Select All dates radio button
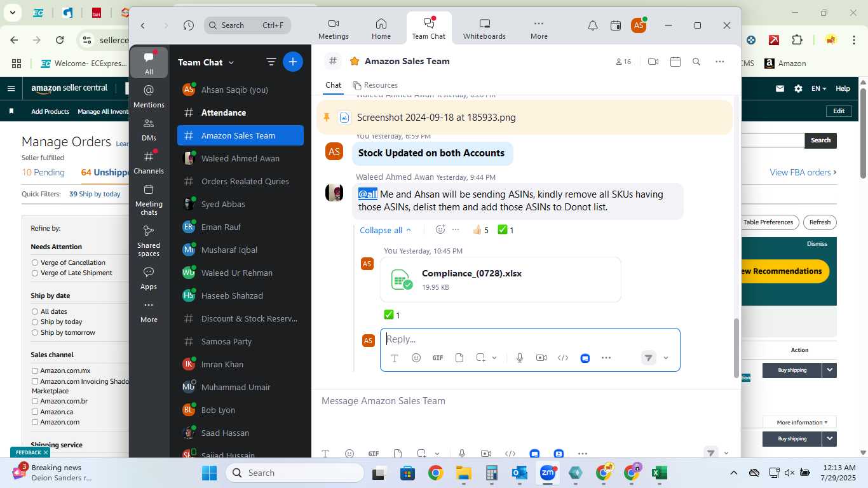The height and width of the screenshot is (488, 868). (x=35, y=311)
